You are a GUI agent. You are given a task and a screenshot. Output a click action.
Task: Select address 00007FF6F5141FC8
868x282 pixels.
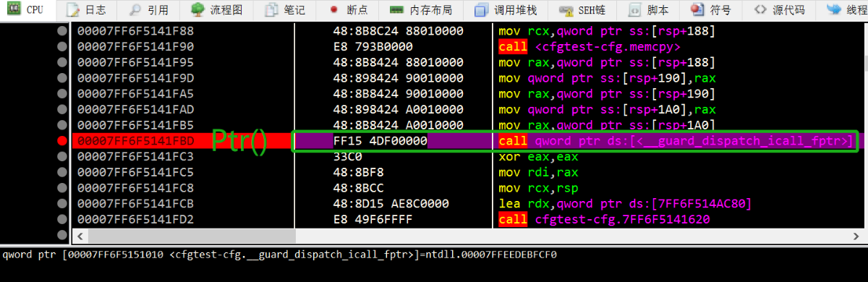coord(135,188)
